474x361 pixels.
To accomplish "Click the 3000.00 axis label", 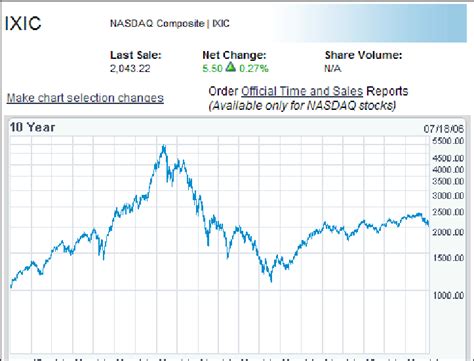I will click(x=448, y=196).
